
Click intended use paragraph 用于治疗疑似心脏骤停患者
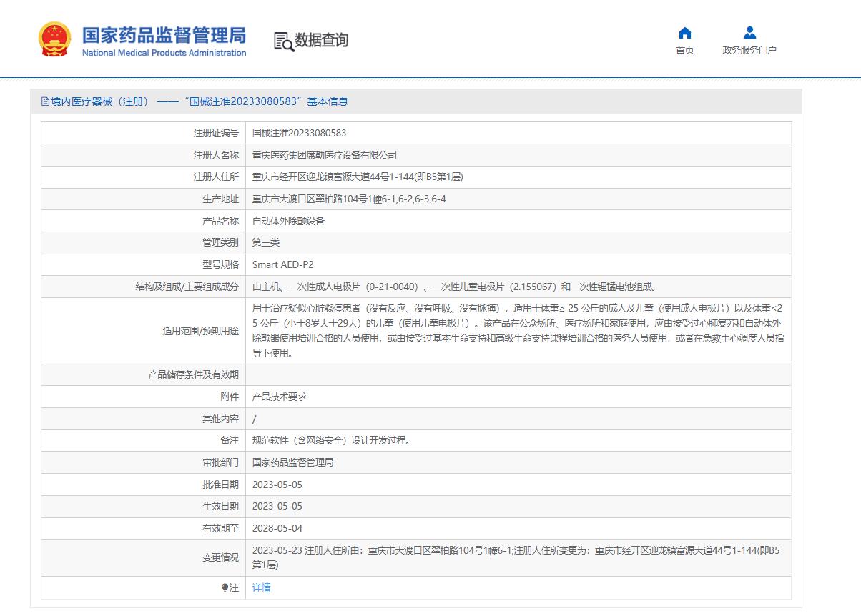point(518,331)
